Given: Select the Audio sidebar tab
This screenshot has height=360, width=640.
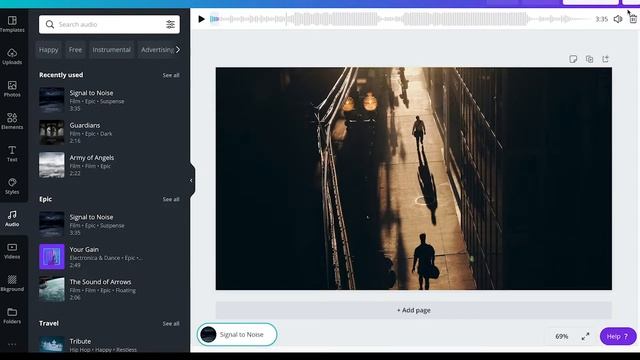Looking at the screenshot, I should tap(12, 218).
